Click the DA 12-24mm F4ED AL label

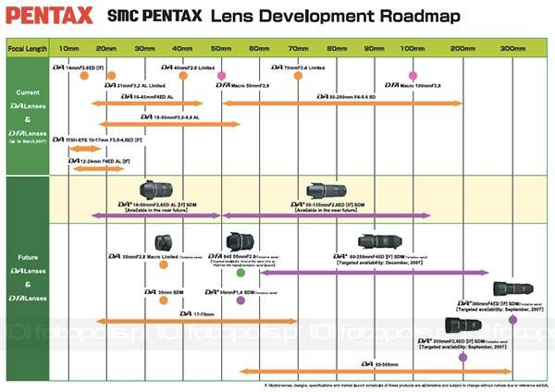pos(99,161)
